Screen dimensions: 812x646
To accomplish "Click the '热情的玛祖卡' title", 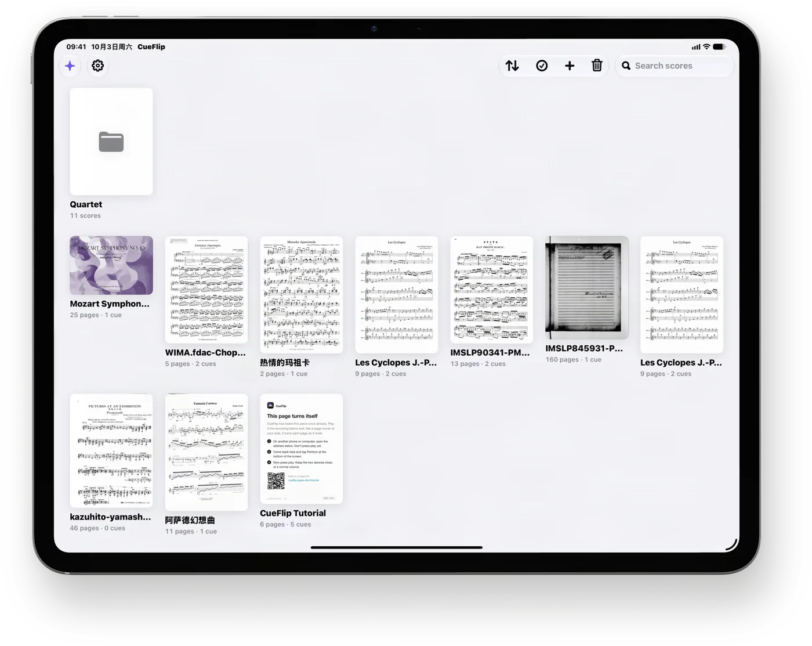I will click(285, 362).
